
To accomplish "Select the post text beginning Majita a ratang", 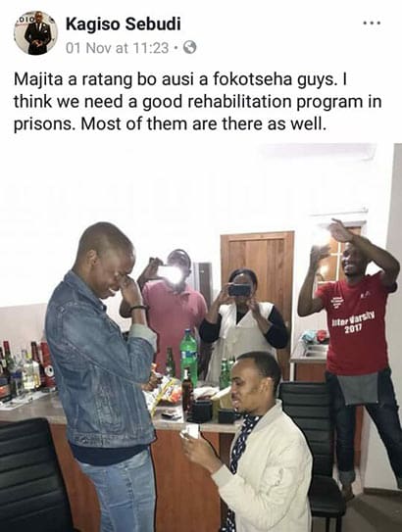I will 198,102.
